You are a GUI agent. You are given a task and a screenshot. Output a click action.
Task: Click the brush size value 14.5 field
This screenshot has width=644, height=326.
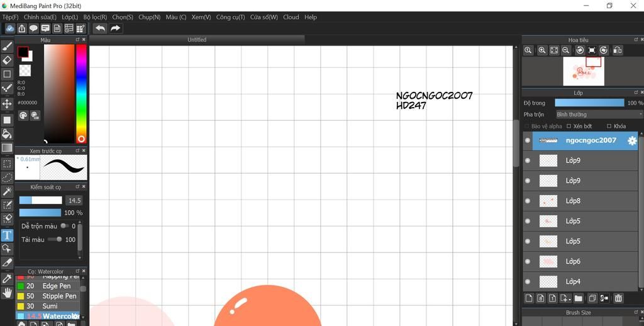pyautogui.click(x=74, y=201)
